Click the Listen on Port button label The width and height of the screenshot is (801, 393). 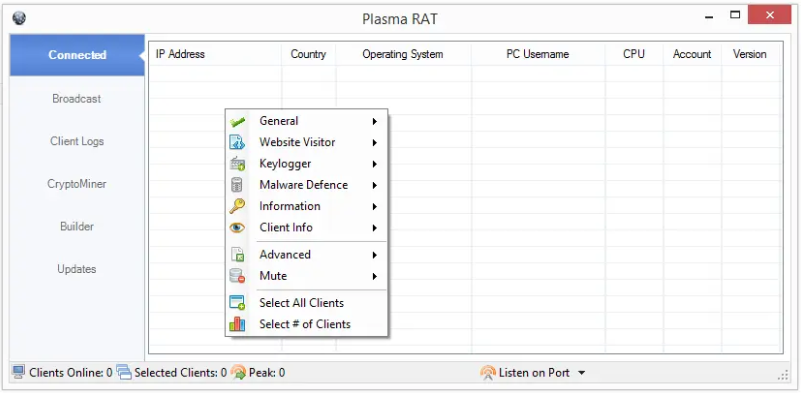tap(534, 373)
